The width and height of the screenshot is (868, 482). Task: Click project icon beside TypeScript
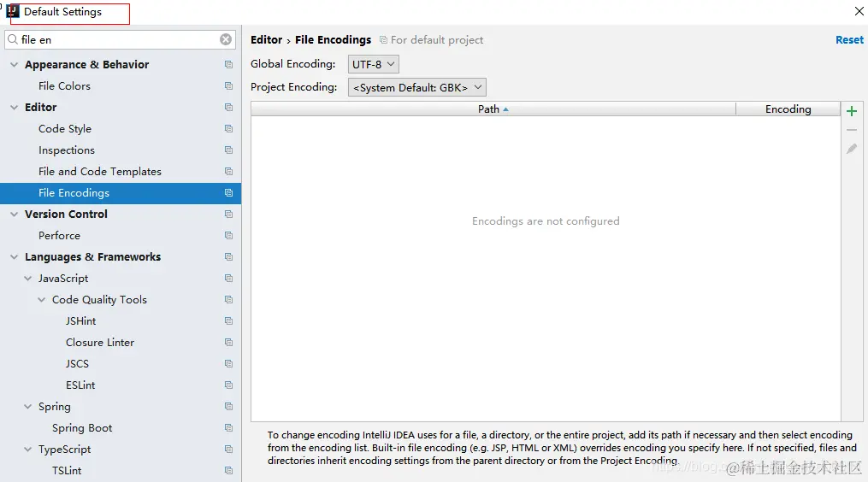click(228, 450)
